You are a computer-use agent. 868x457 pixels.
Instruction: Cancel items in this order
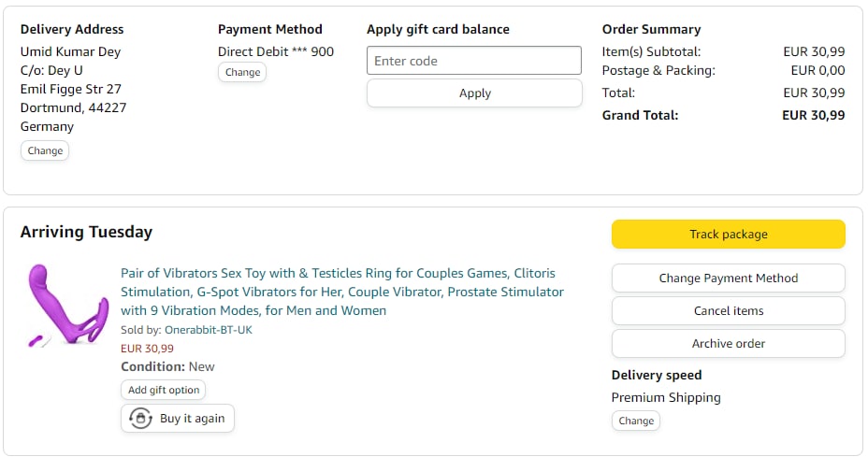728,310
